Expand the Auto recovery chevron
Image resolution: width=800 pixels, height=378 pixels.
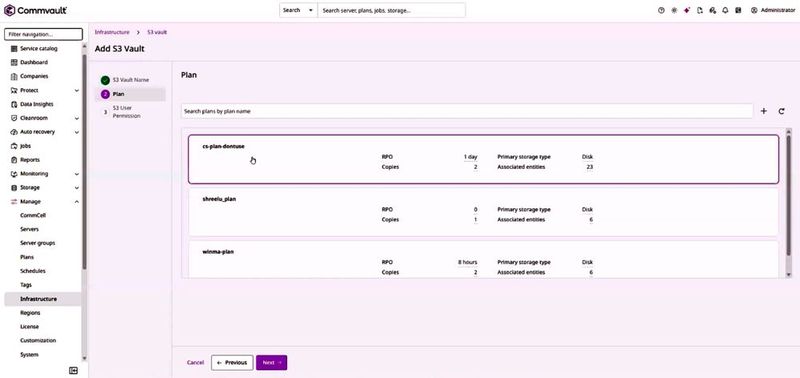[x=77, y=132]
